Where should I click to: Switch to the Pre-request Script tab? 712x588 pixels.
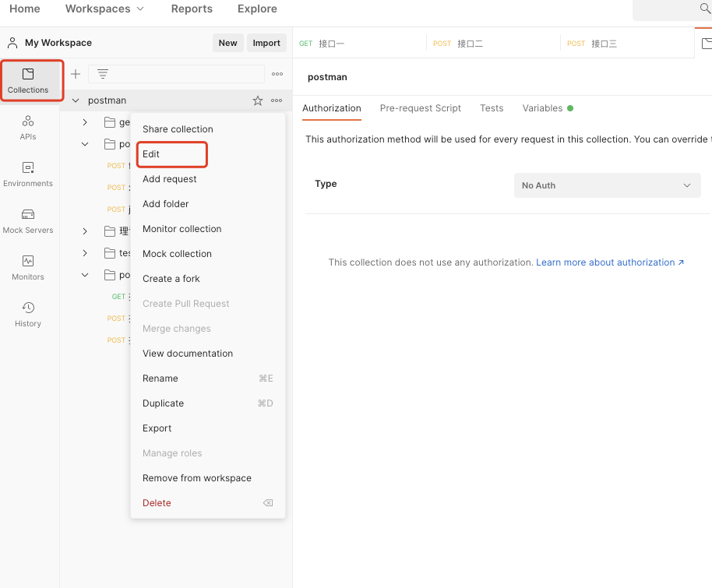pyautogui.click(x=420, y=108)
